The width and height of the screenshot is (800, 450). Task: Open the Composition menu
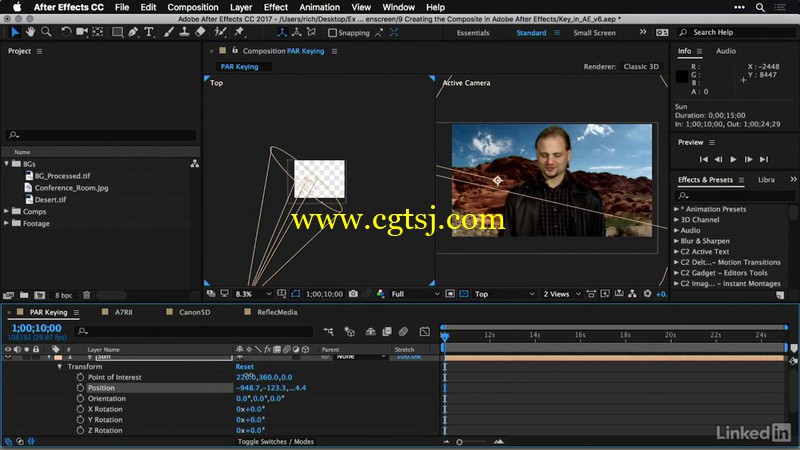tap(193, 7)
